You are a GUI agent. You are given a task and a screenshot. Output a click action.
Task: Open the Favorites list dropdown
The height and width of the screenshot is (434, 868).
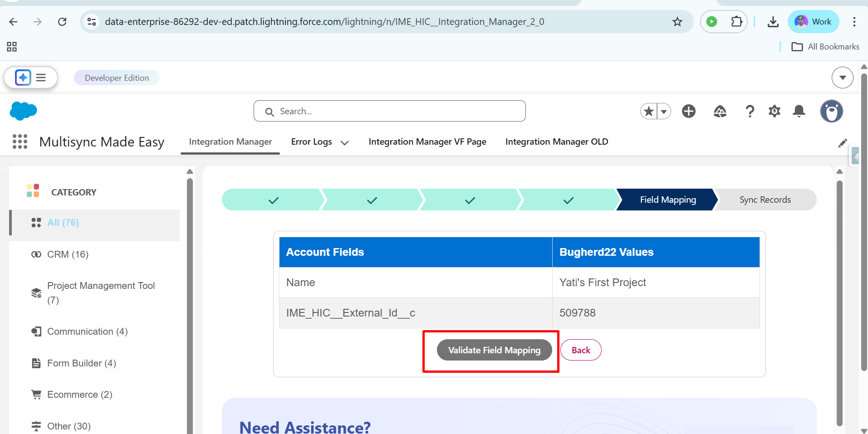(x=664, y=111)
